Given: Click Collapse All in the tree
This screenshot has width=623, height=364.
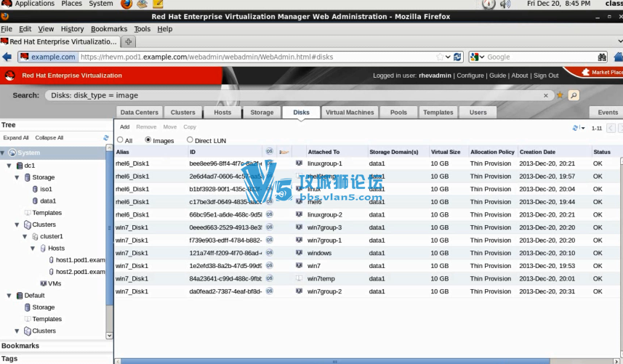Looking at the screenshot, I should [x=49, y=138].
